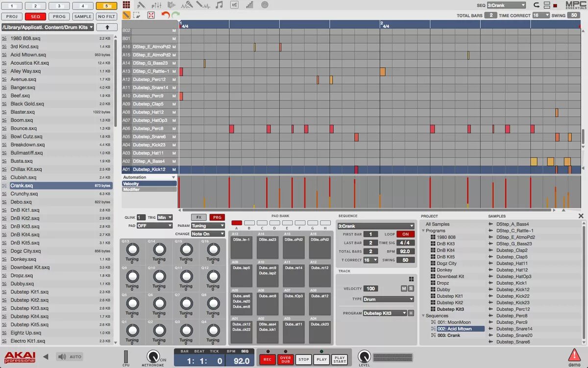The width and height of the screenshot is (588, 368).
Task: Click the demo warning triangle icon
Action: [x=574, y=355]
